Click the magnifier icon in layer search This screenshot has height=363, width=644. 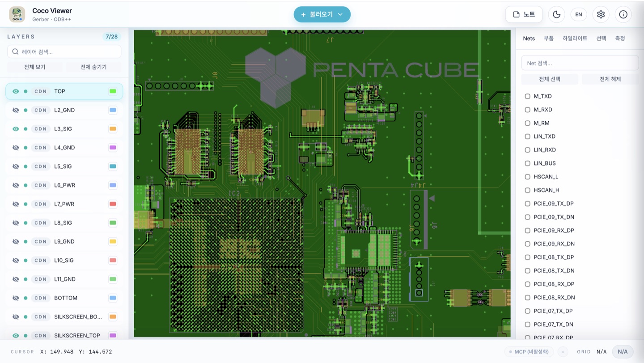coord(15,51)
